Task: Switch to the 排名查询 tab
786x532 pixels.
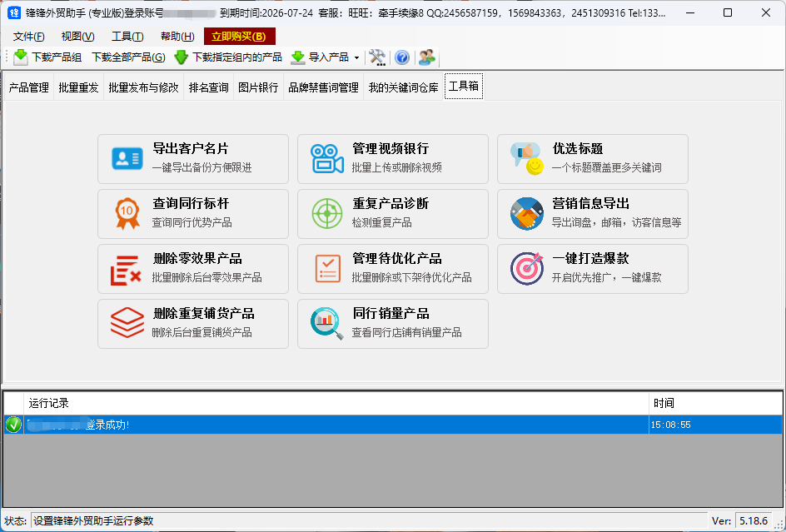Action: [208, 87]
